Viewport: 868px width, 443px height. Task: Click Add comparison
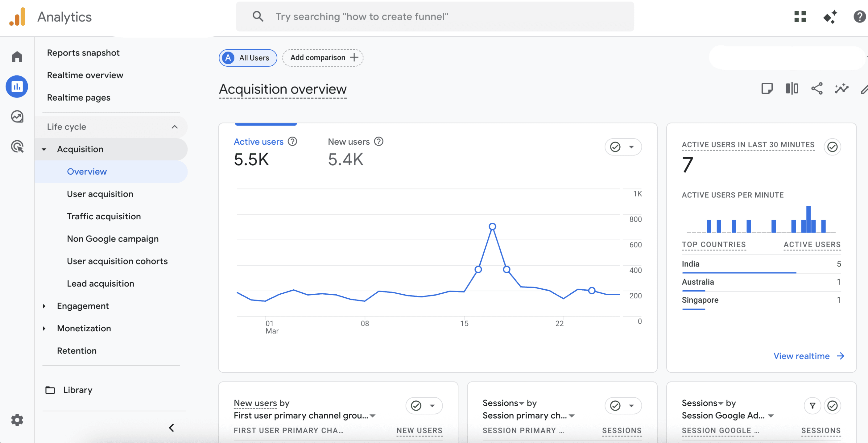click(322, 58)
